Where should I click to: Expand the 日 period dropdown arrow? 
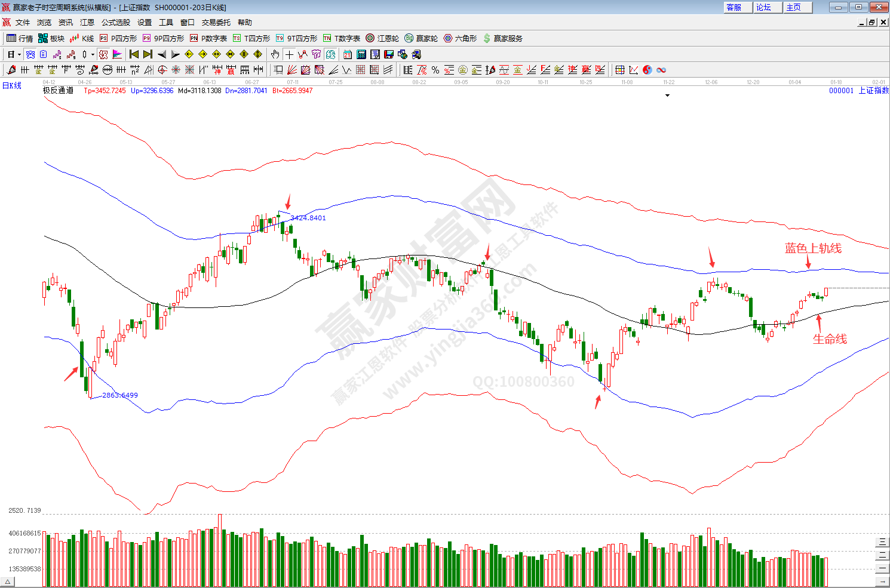click(19, 54)
